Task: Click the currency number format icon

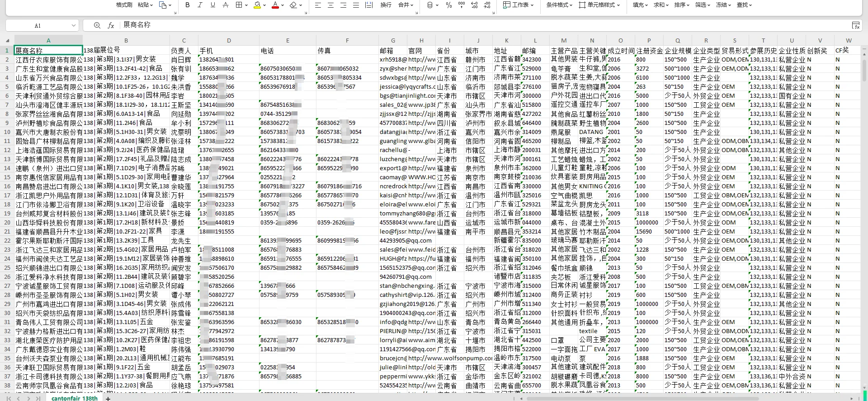Action: click(430, 5)
